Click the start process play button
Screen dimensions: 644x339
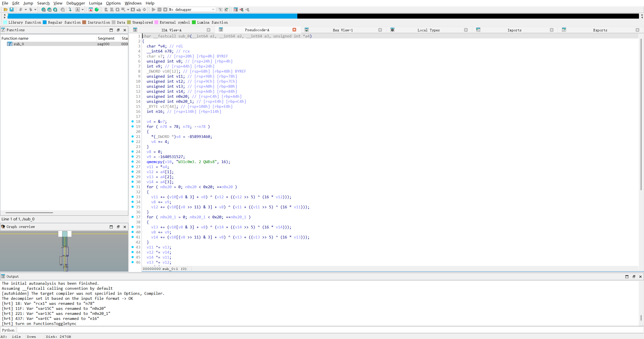pos(154,10)
